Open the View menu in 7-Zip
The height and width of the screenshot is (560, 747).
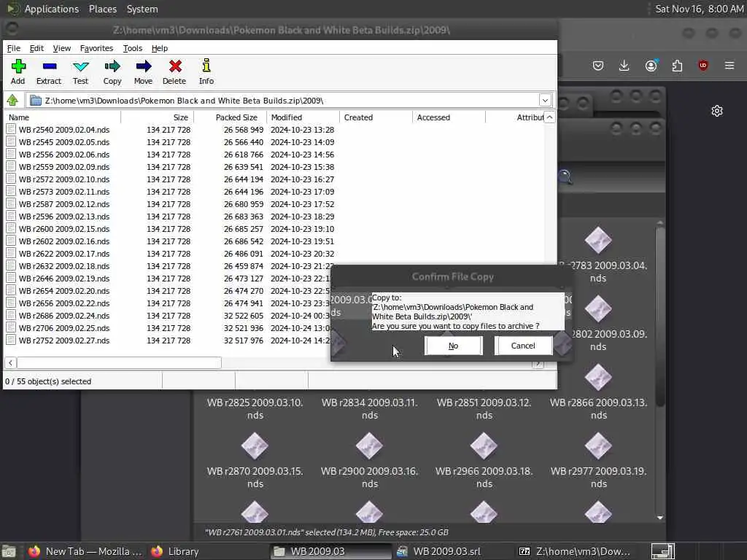[62, 48]
